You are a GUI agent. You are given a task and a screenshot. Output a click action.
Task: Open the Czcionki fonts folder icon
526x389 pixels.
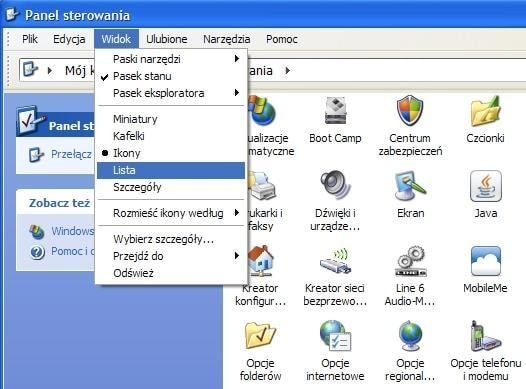[x=485, y=111]
